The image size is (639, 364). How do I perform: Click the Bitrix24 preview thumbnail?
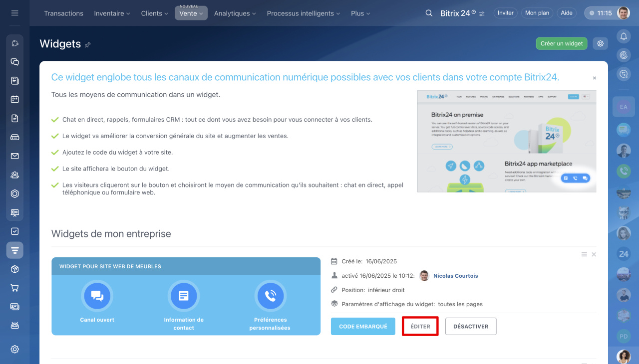pos(506,141)
